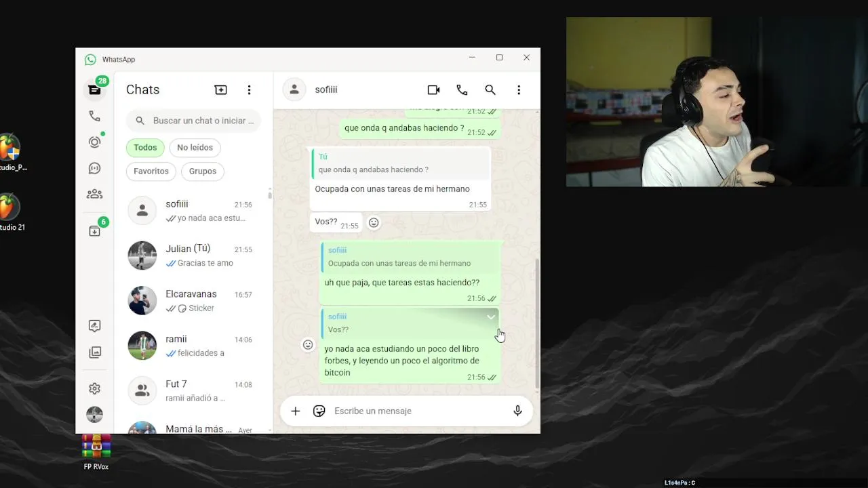
Task: React with emoji to the Vos?? message
Action: click(x=374, y=222)
